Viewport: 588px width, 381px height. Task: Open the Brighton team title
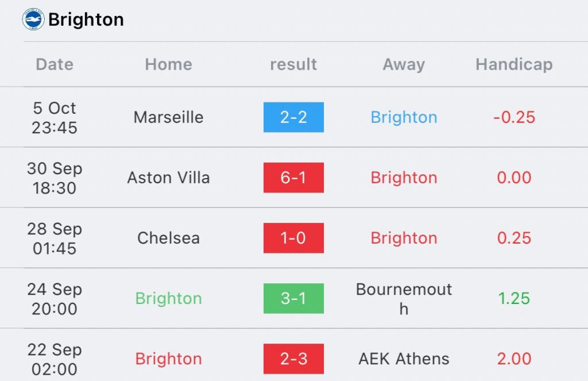[86, 20]
